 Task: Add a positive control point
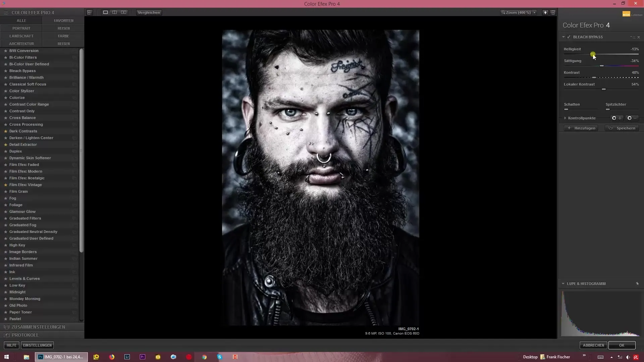(x=616, y=118)
